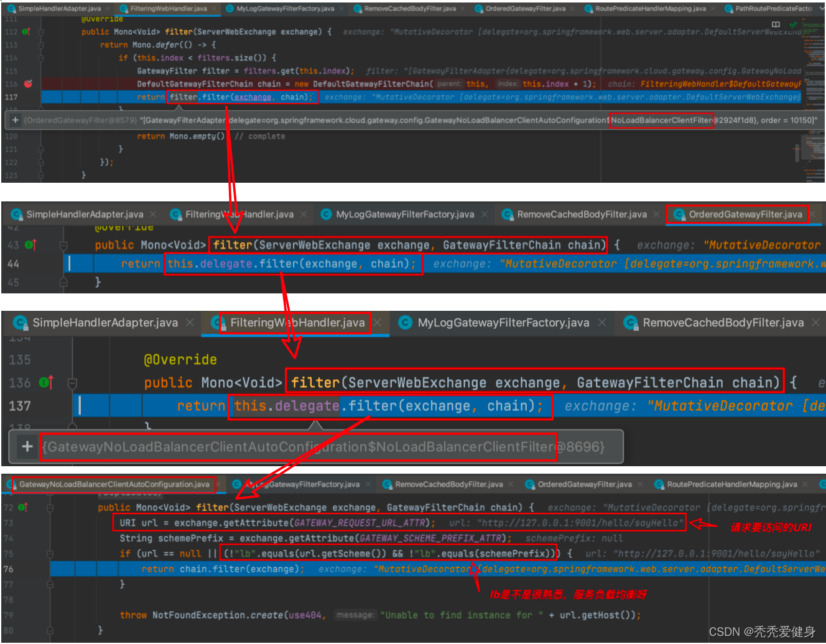Click "url.getHost()" on line 79
The image size is (826, 644).
pos(596,615)
